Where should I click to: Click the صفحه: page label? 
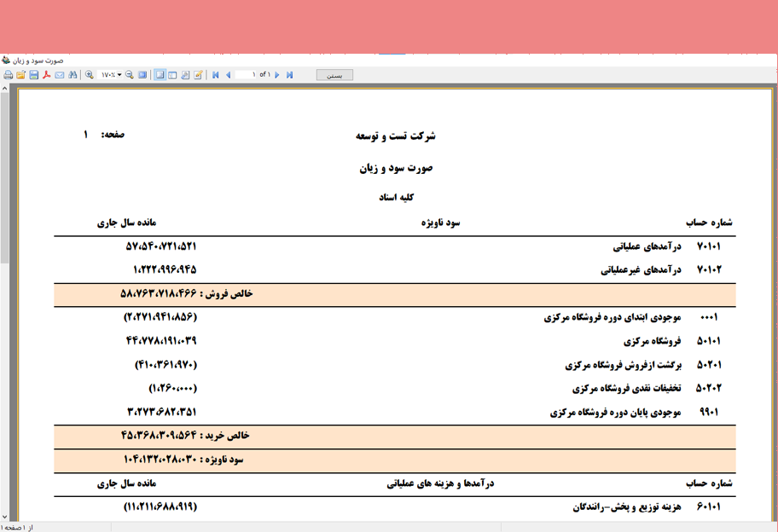pyautogui.click(x=113, y=135)
